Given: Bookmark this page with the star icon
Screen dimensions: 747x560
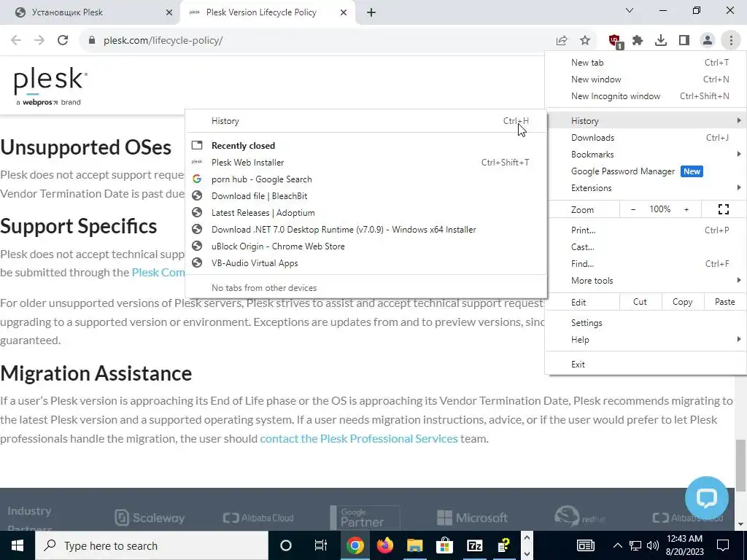Looking at the screenshot, I should coord(585,41).
